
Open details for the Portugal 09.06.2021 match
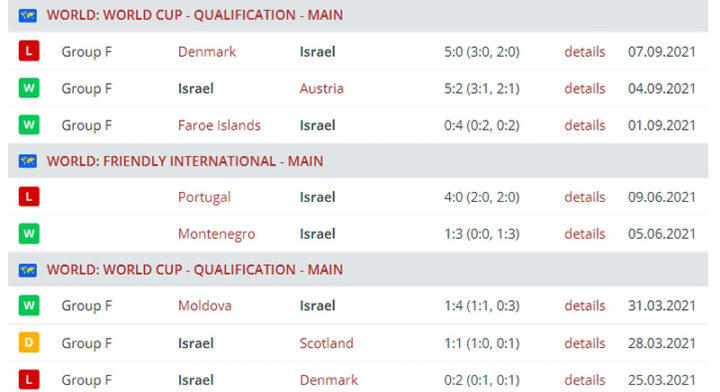point(585,197)
